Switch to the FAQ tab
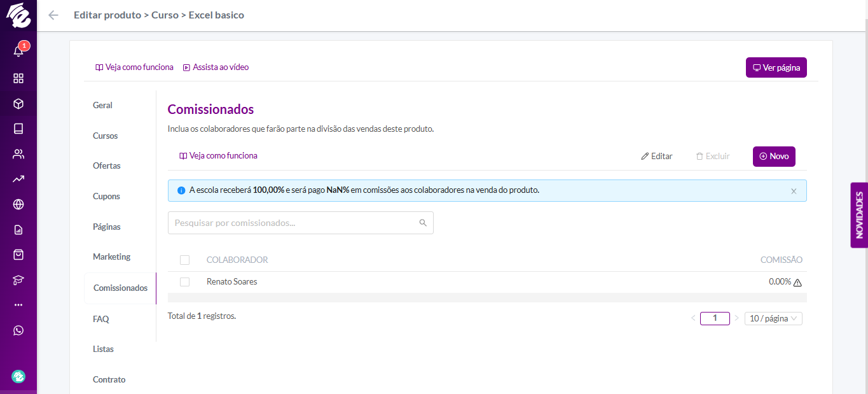The height and width of the screenshot is (394, 868). pyautogui.click(x=101, y=319)
